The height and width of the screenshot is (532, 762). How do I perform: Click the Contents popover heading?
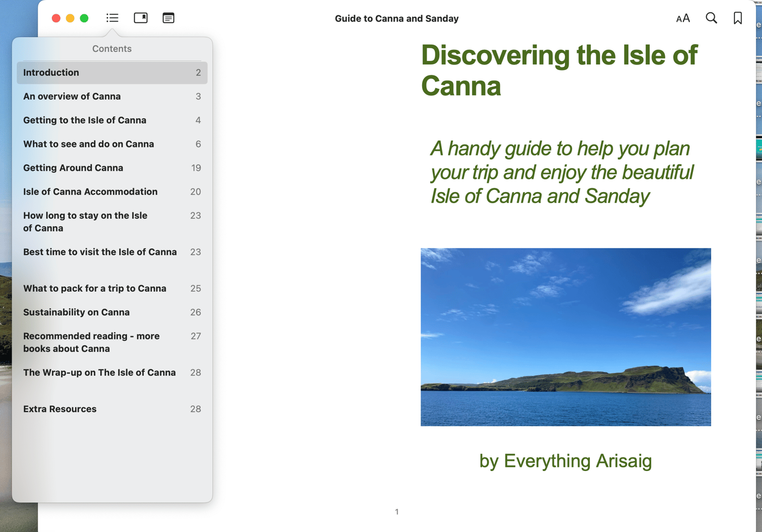point(112,49)
